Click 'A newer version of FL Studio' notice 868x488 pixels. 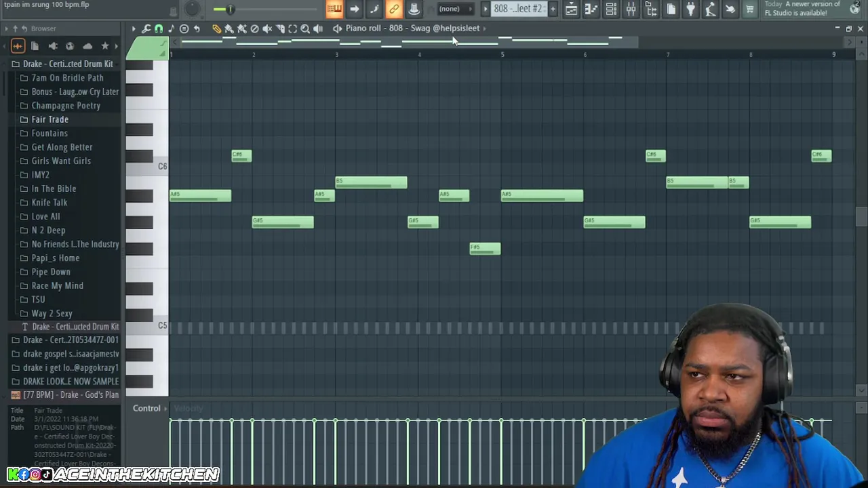[803, 9]
